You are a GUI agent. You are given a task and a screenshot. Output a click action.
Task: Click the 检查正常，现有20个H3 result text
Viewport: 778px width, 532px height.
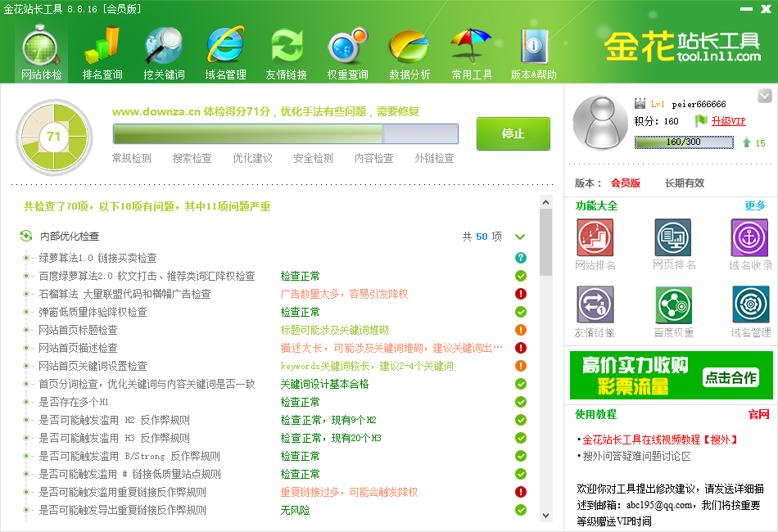[331, 438]
